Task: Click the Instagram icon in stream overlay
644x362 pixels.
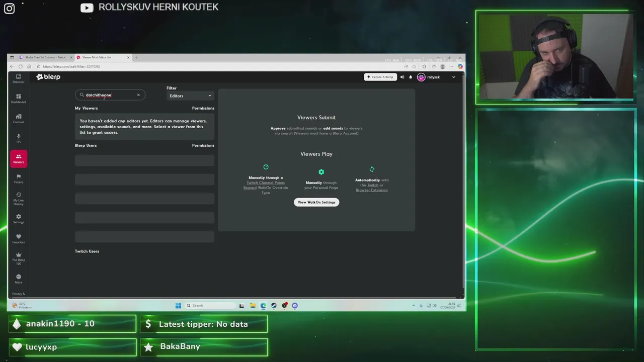Action: [x=9, y=8]
